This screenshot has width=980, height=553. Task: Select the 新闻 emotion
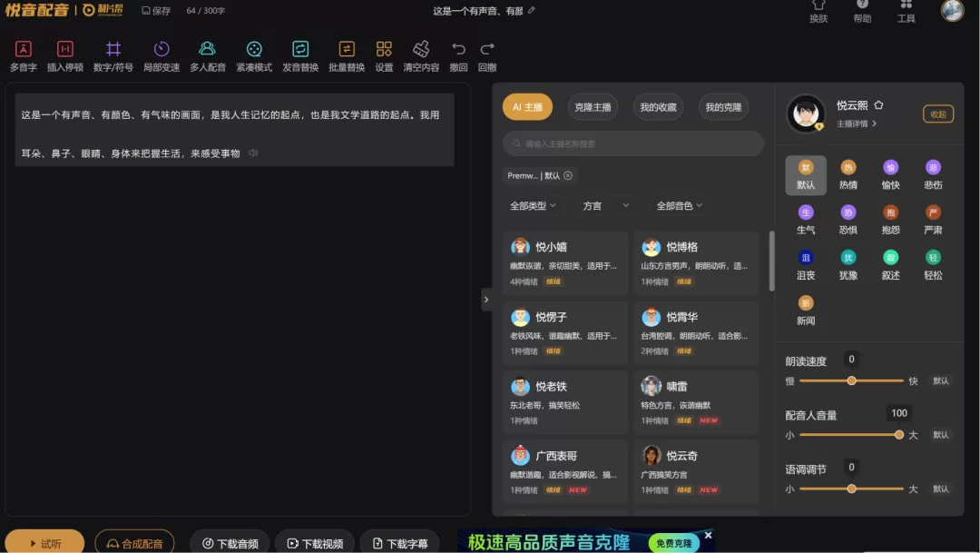point(806,311)
